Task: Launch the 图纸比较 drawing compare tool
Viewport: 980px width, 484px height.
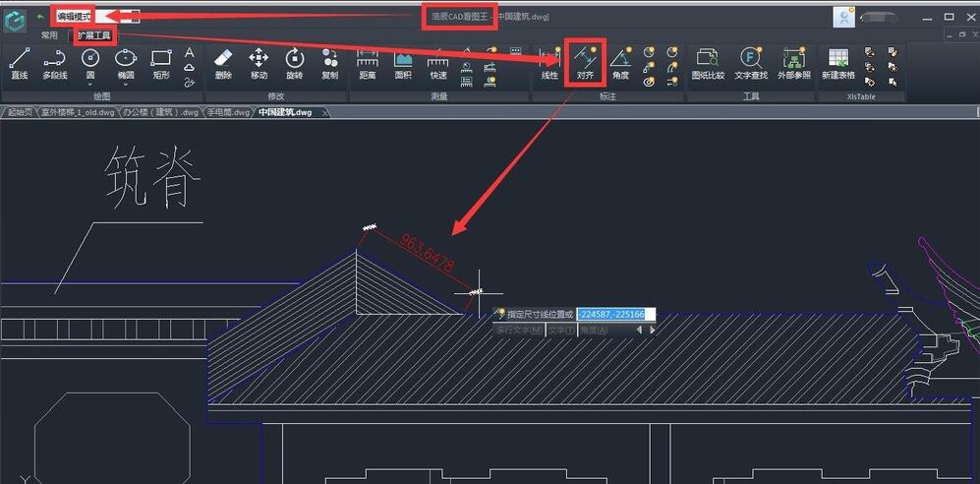Action: click(x=707, y=63)
